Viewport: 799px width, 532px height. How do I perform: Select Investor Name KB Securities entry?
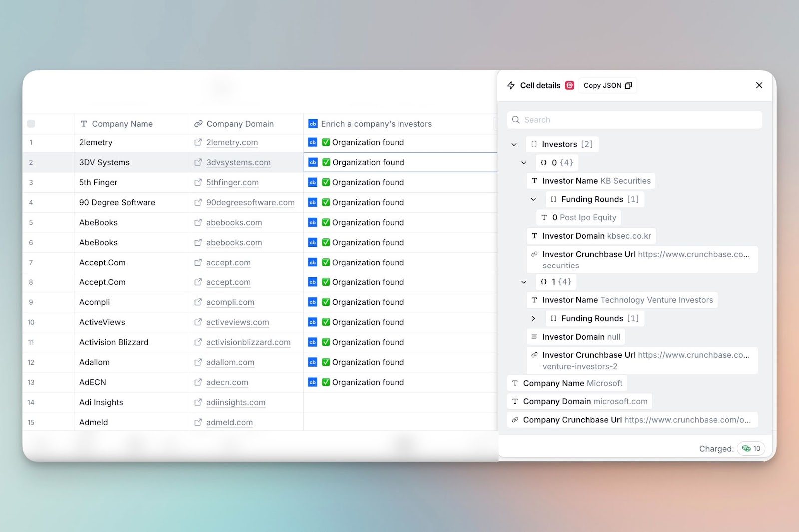[591, 181]
